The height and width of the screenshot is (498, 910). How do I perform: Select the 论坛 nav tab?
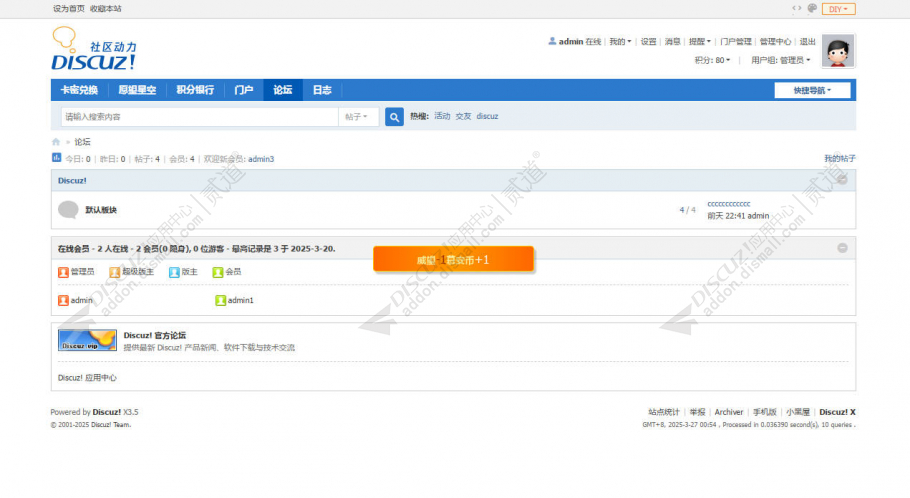click(x=283, y=90)
